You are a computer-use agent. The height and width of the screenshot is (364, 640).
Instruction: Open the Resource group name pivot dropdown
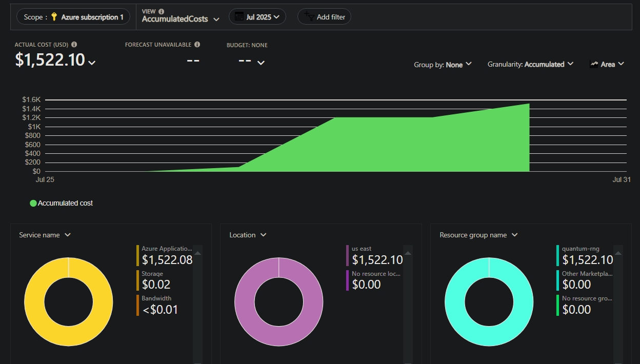coord(478,235)
